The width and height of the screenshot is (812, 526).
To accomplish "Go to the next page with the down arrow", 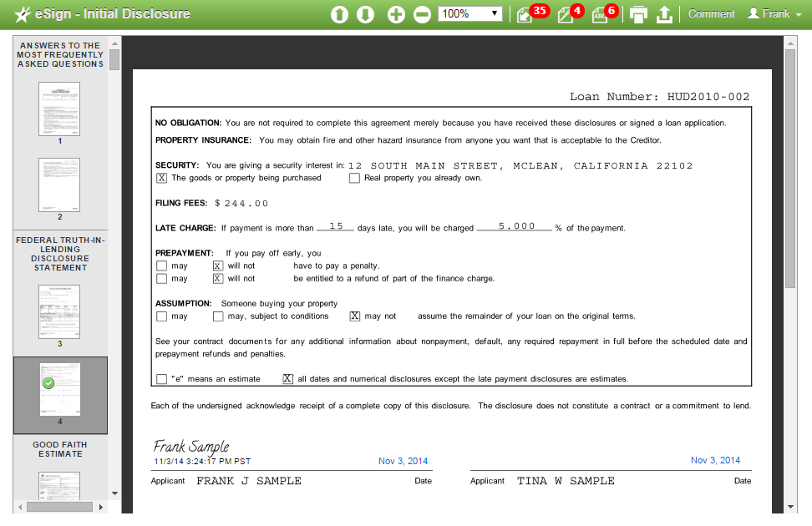I will [x=366, y=14].
